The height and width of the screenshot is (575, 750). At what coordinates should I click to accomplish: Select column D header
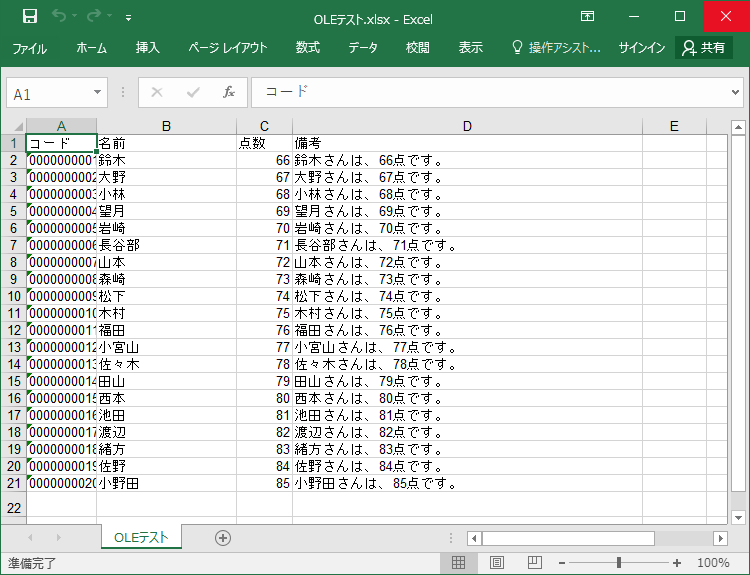467,126
